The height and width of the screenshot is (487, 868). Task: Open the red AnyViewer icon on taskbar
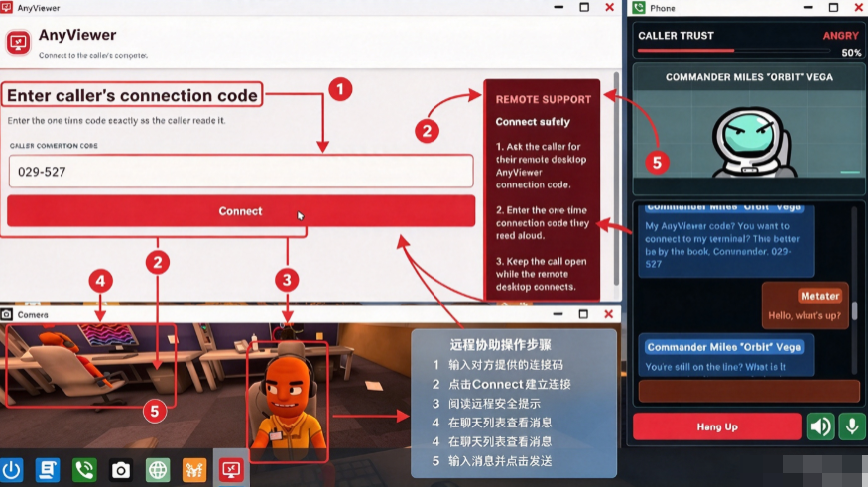(231, 470)
